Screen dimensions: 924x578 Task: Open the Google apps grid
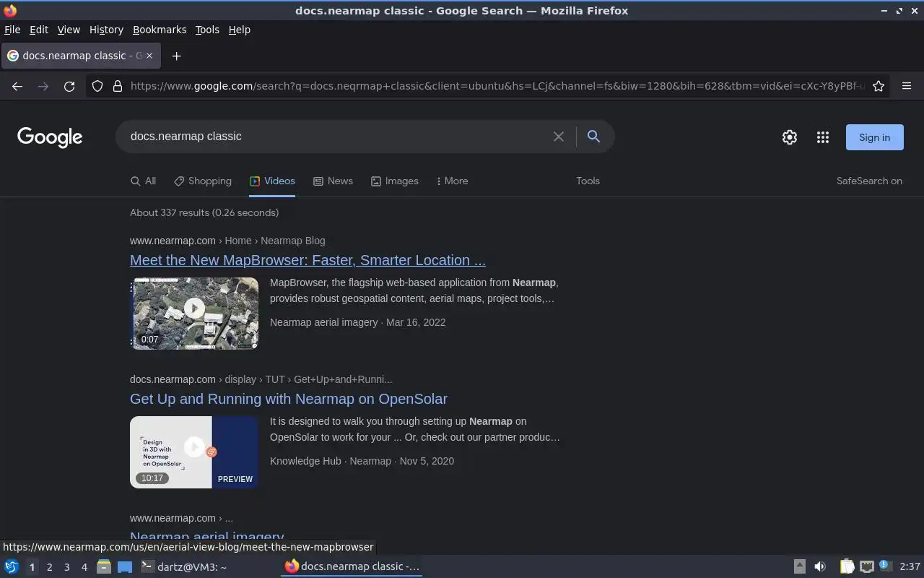click(x=823, y=137)
